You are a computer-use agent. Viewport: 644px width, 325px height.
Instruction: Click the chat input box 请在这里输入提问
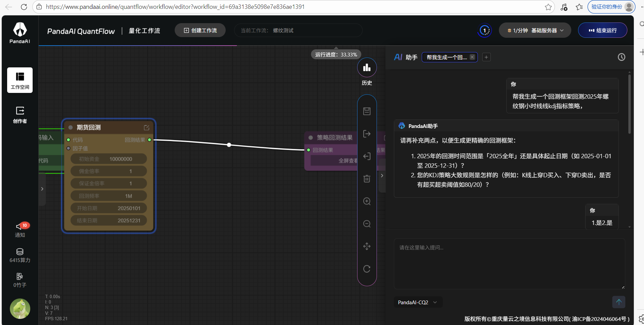pyautogui.click(x=509, y=263)
